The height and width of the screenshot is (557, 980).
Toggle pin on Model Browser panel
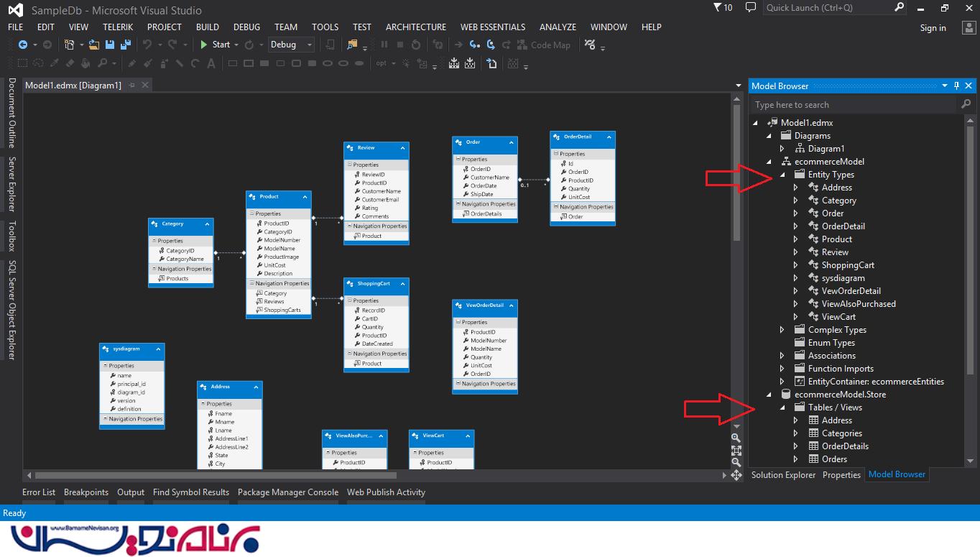point(956,86)
